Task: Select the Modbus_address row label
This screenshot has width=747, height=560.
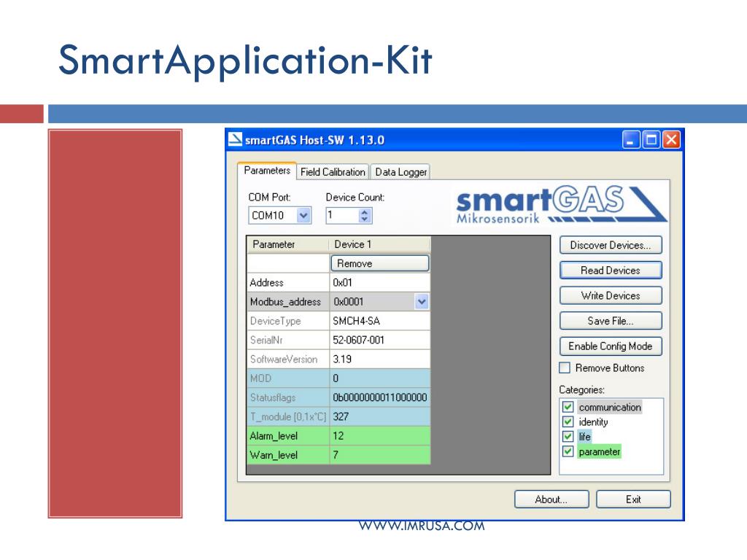Action: pos(288,301)
